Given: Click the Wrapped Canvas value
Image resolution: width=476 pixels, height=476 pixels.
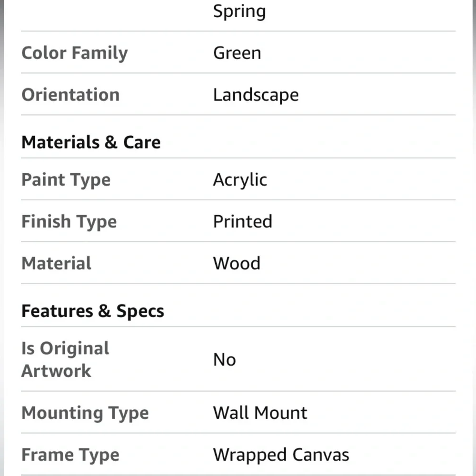Looking at the screenshot, I should pos(281,455).
